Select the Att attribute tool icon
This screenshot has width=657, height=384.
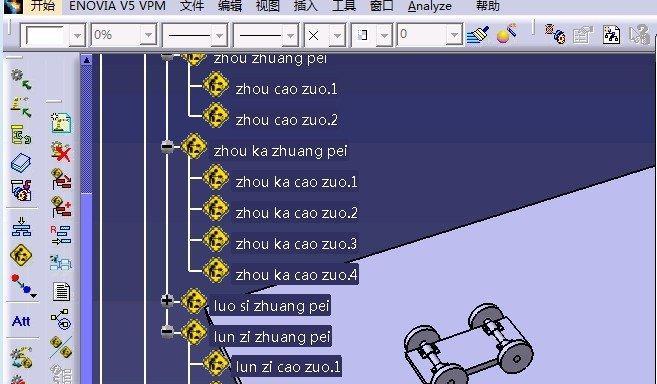tap(21, 322)
